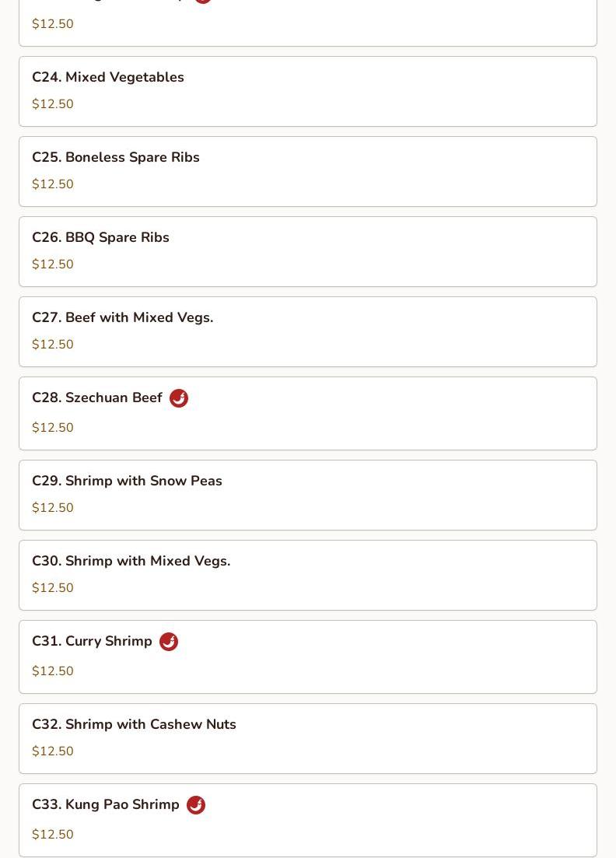This screenshot has width=616, height=858.
Task: Pick C30. Shrimp with Mixed Vegs.
Action: click(308, 576)
